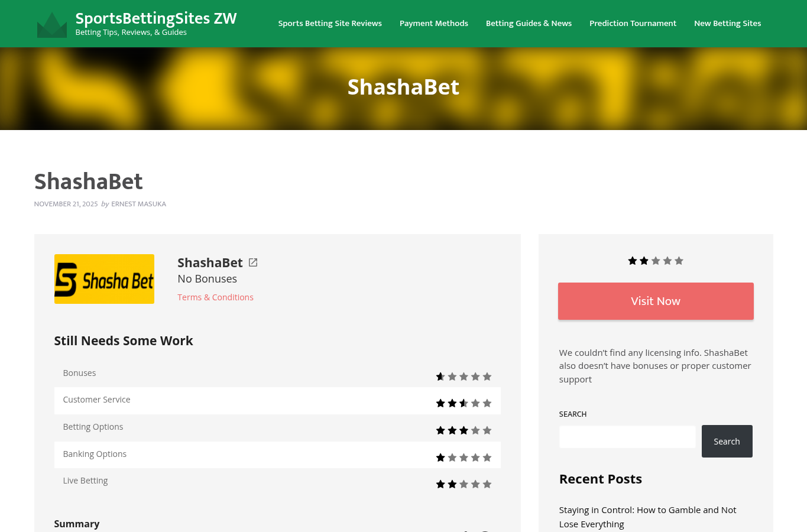
Task: Select the Customer Service row label
Action: tap(96, 400)
